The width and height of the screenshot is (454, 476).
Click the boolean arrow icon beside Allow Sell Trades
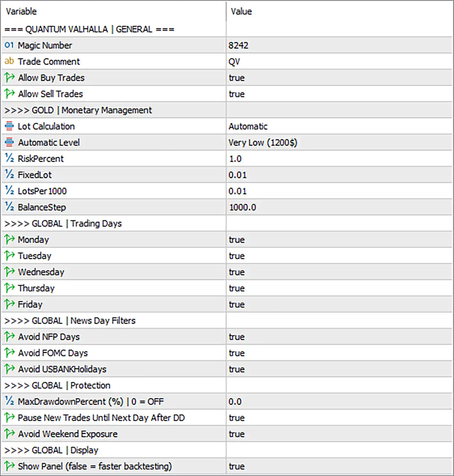pyautogui.click(x=9, y=94)
